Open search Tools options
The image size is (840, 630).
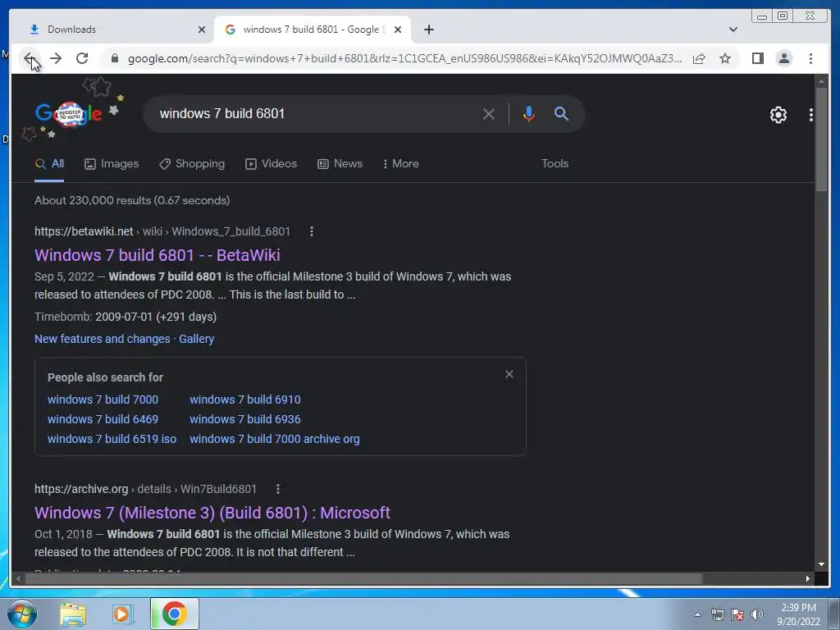555,164
